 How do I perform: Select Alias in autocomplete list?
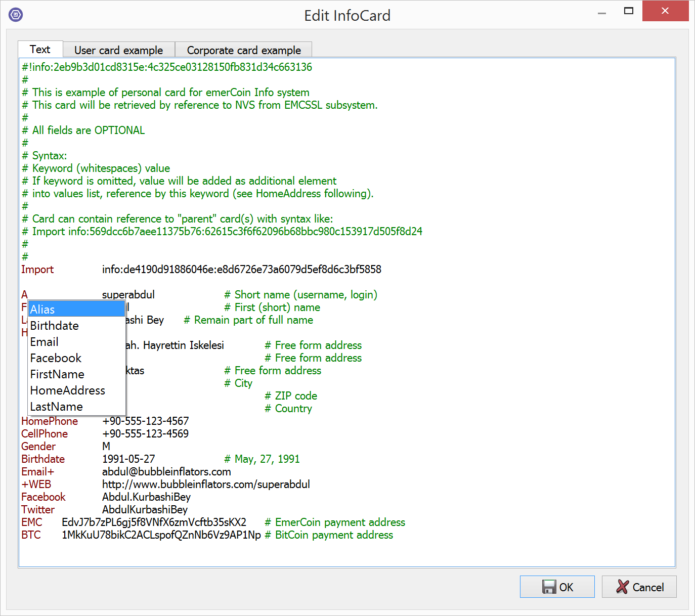point(76,309)
